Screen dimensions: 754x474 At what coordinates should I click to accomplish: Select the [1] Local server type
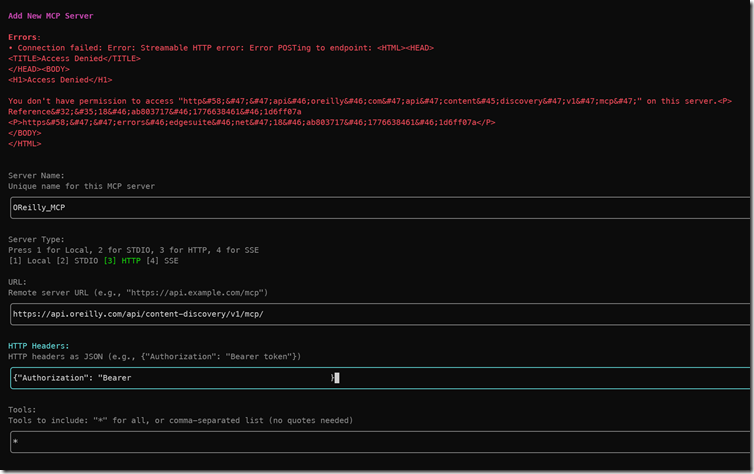[x=29, y=261]
